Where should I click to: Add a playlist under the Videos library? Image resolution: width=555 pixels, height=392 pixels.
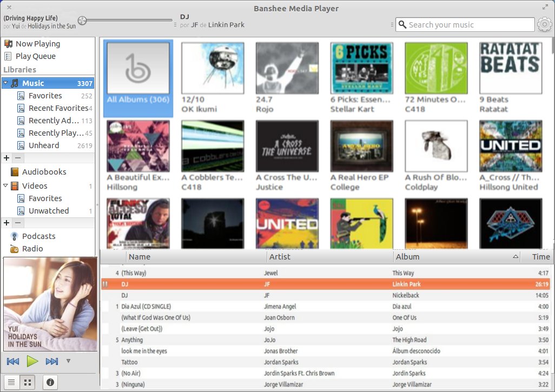6,223
